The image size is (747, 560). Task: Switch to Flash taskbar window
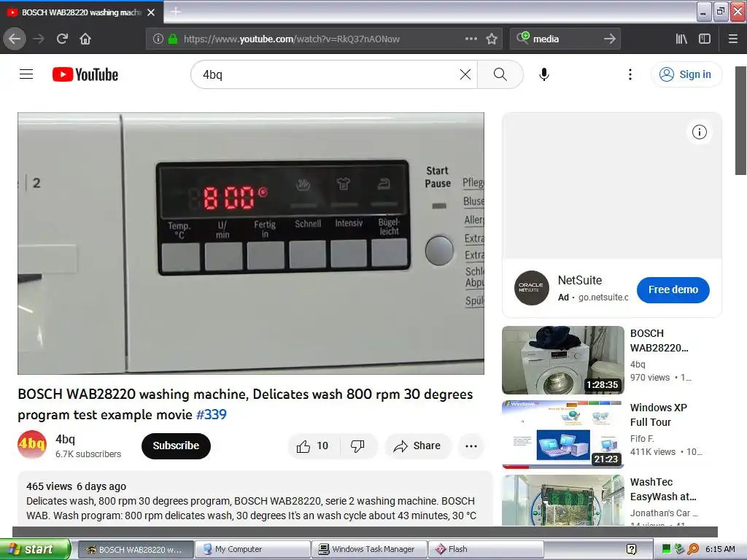(486, 549)
